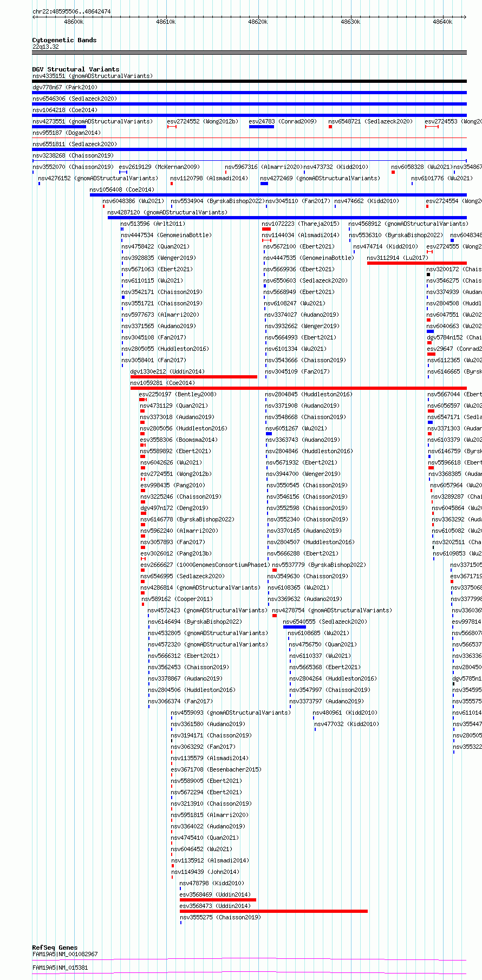The width and height of the screenshot is (482, 980).
Task: Click the red nsv3112914 (Lu2017) bar
Action: click(416, 263)
